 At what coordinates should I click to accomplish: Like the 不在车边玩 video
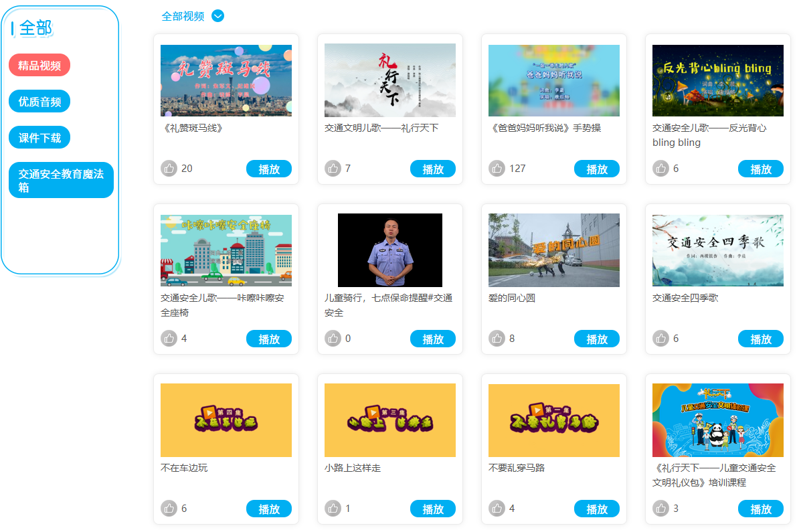[x=169, y=508]
